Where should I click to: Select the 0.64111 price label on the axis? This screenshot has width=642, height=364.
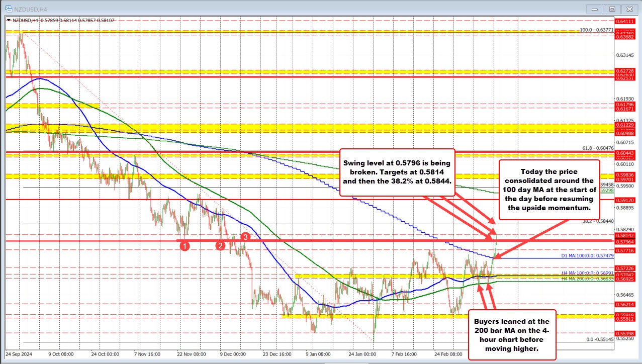tap(627, 21)
